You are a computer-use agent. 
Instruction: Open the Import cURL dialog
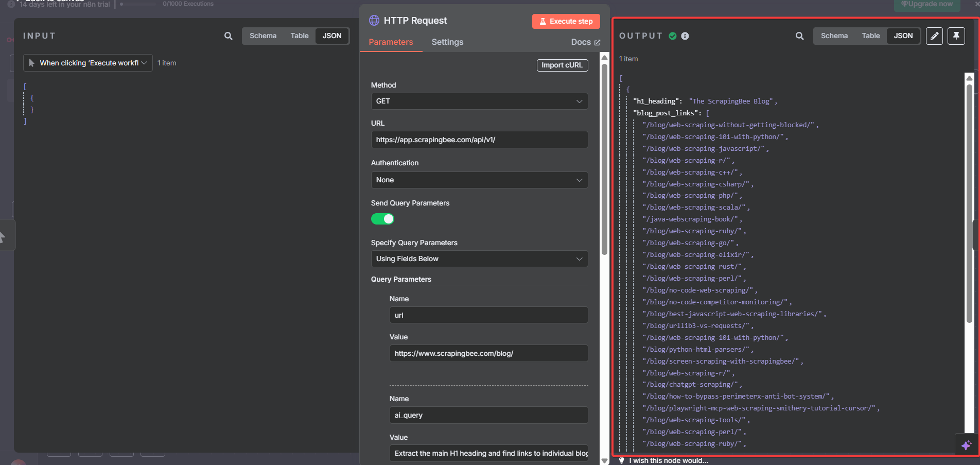[562, 65]
